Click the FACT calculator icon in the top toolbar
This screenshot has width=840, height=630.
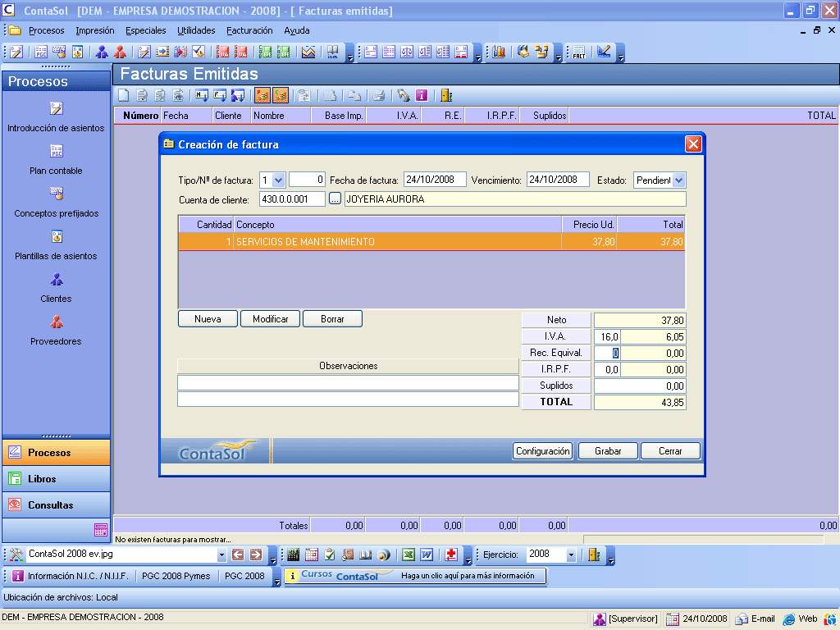click(x=579, y=52)
